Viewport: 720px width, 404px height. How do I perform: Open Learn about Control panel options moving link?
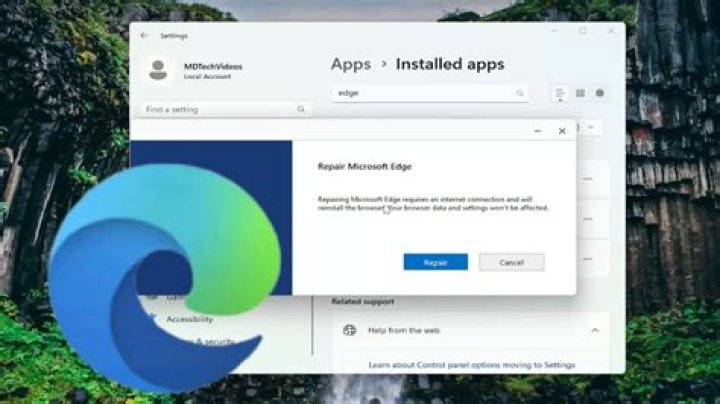pyautogui.click(x=472, y=365)
